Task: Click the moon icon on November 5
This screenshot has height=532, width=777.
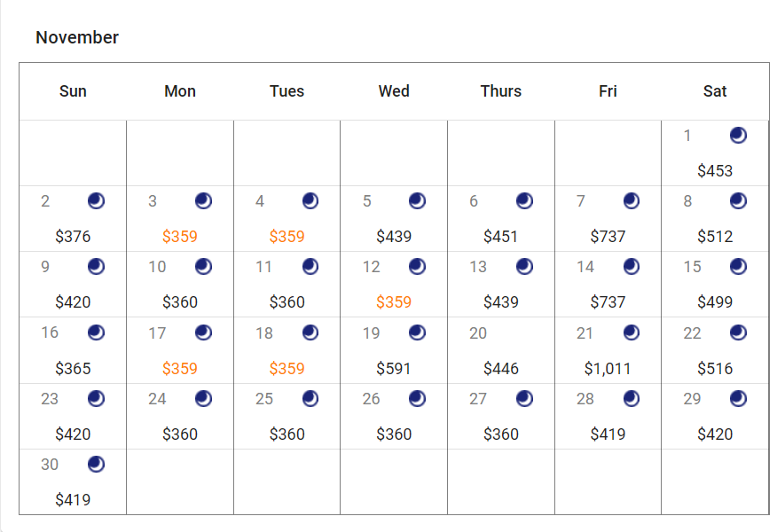Action: point(417,201)
